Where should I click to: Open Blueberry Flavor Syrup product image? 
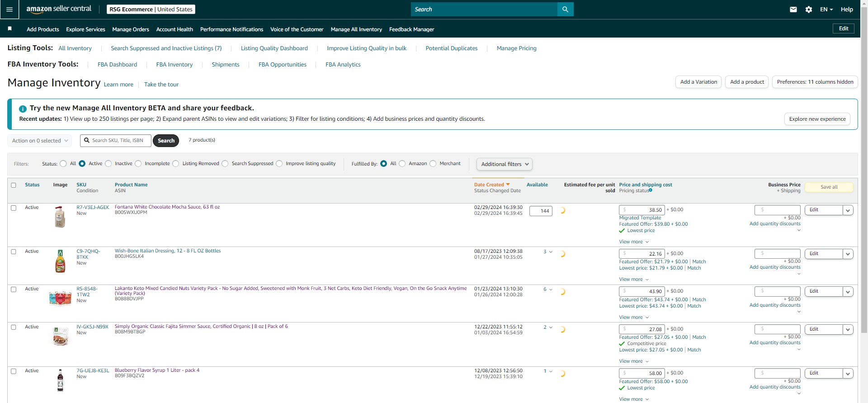tap(60, 380)
